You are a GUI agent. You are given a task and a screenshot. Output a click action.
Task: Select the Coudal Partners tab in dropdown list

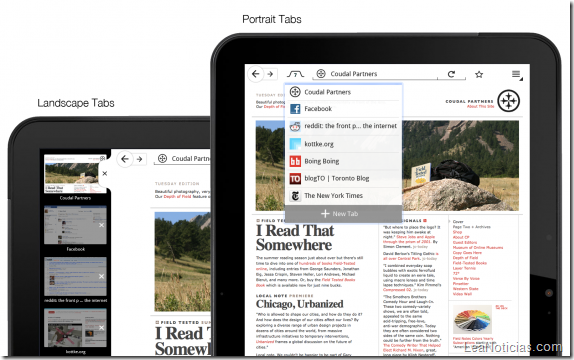click(343, 92)
